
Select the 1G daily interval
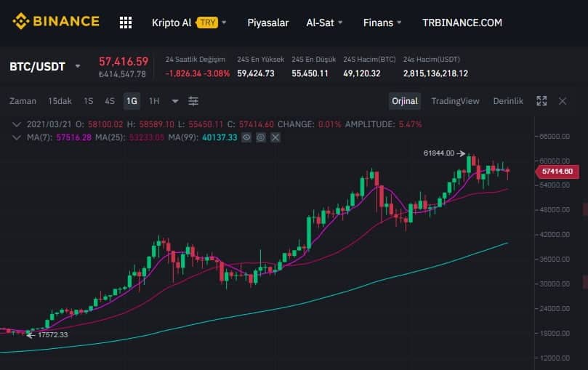coord(132,101)
